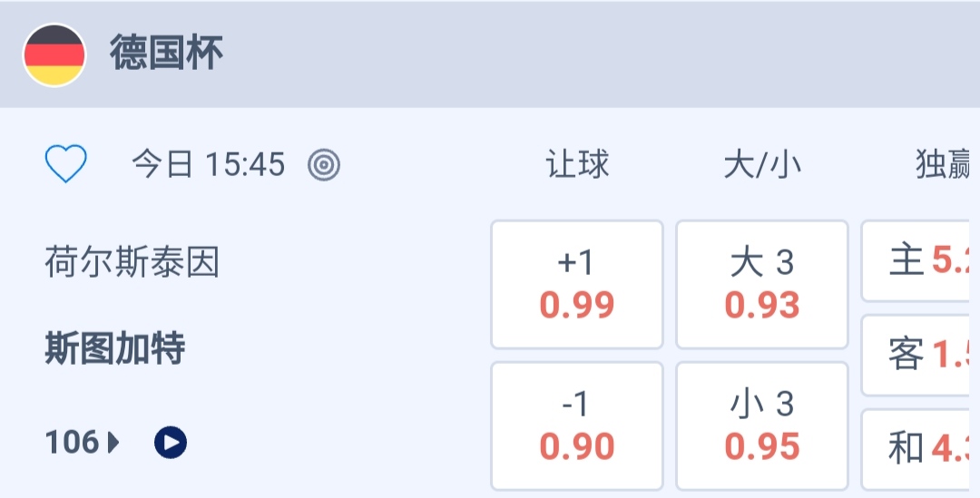Open team 荷尔斯泰因 match details
The height and width of the screenshot is (498, 980).
pyautogui.click(x=132, y=264)
